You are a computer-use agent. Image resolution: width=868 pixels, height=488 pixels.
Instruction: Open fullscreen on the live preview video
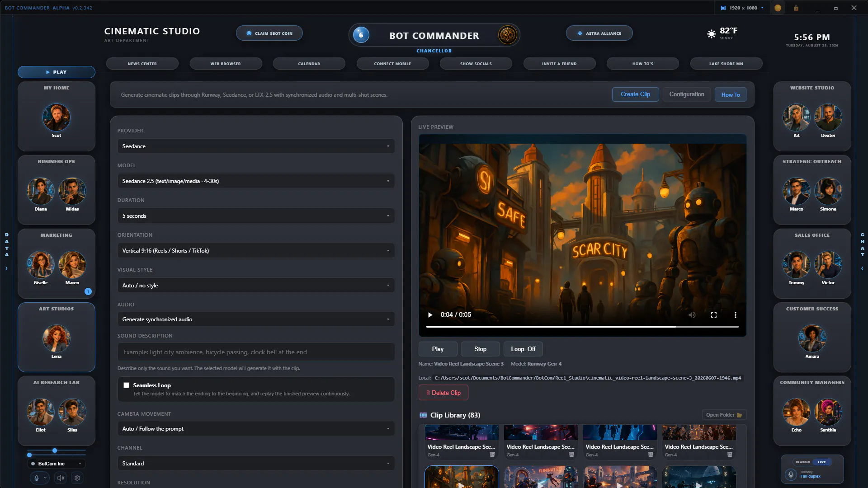713,315
